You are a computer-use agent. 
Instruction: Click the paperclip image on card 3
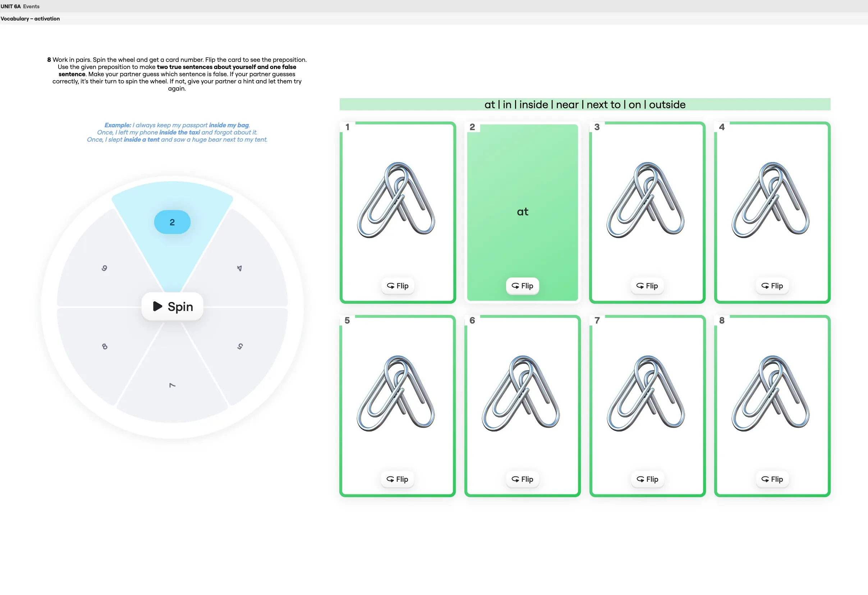[x=646, y=200]
